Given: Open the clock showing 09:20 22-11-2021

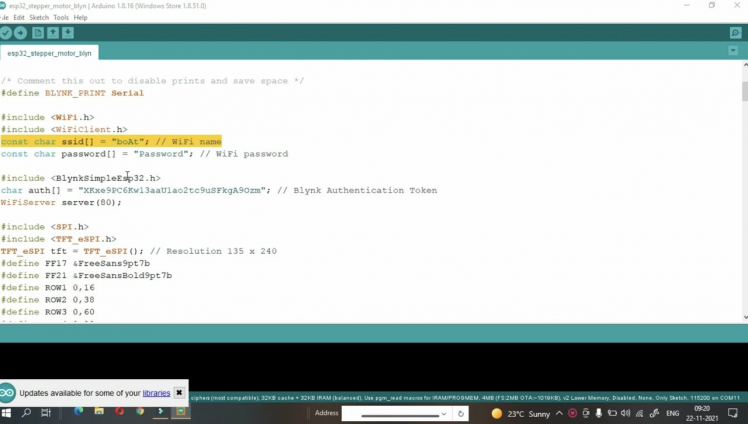Looking at the screenshot, I should point(702,414).
